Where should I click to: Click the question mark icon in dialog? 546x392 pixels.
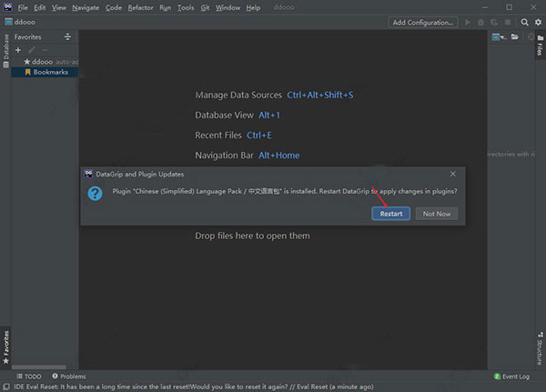tap(95, 194)
